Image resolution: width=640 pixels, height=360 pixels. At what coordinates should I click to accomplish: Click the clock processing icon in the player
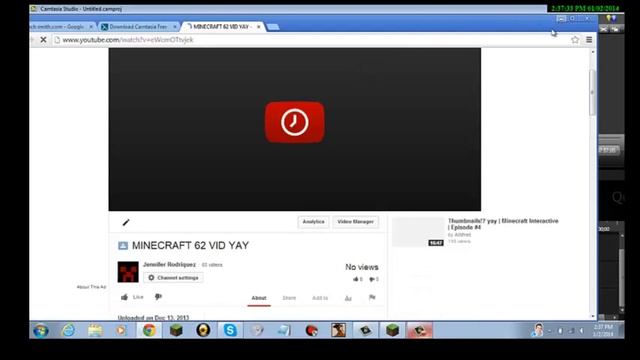[295, 122]
